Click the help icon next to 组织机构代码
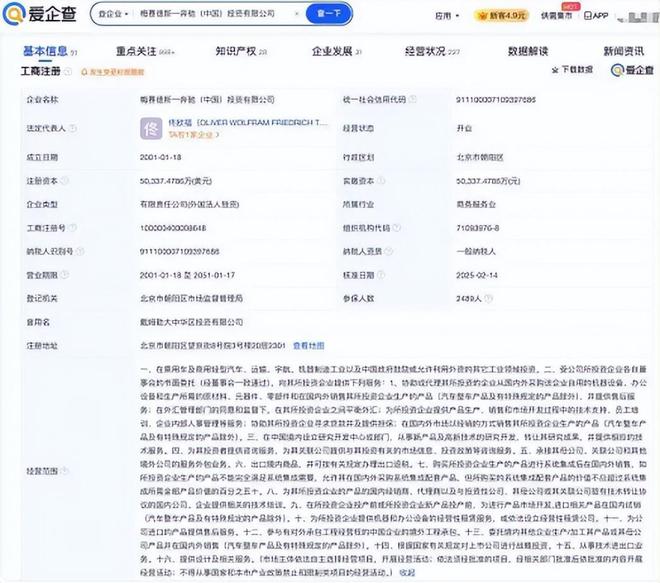 point(397,228)
